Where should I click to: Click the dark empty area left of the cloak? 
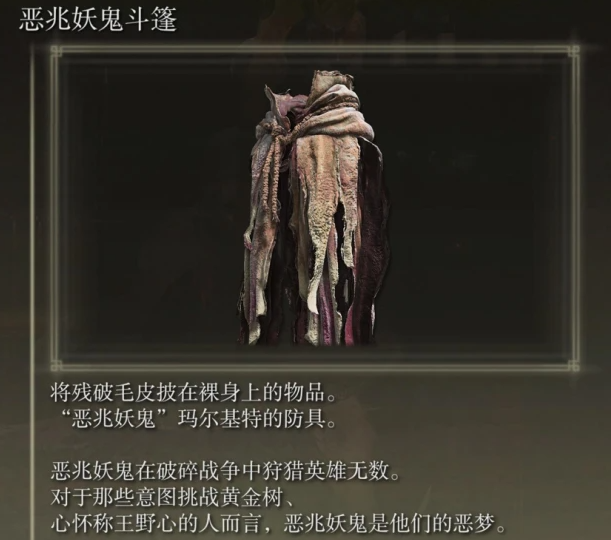pyautogui.click(x=148, y=208)
